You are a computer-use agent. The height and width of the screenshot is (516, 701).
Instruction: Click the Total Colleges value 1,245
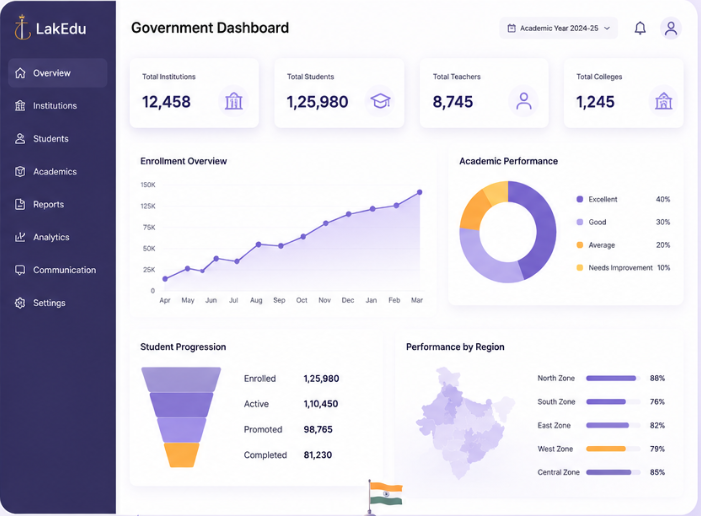[x=595, y=102]
